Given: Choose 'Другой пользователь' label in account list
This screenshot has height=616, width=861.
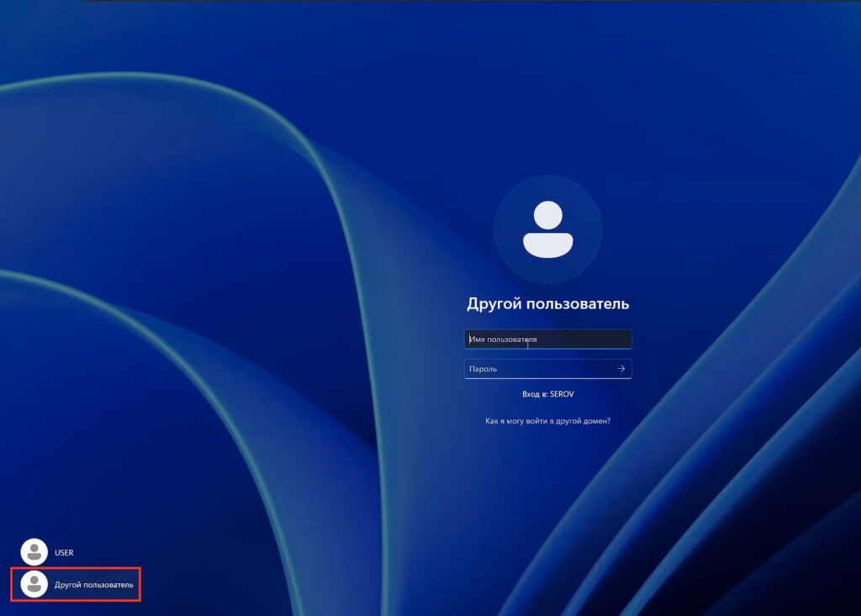Looking at the screenshot, I should pyautogui.click(x=93, y=585).
